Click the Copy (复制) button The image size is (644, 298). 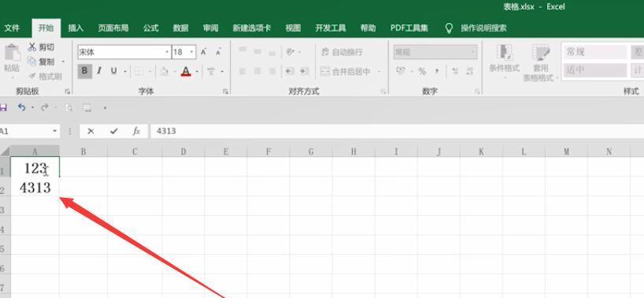[41, 61]
